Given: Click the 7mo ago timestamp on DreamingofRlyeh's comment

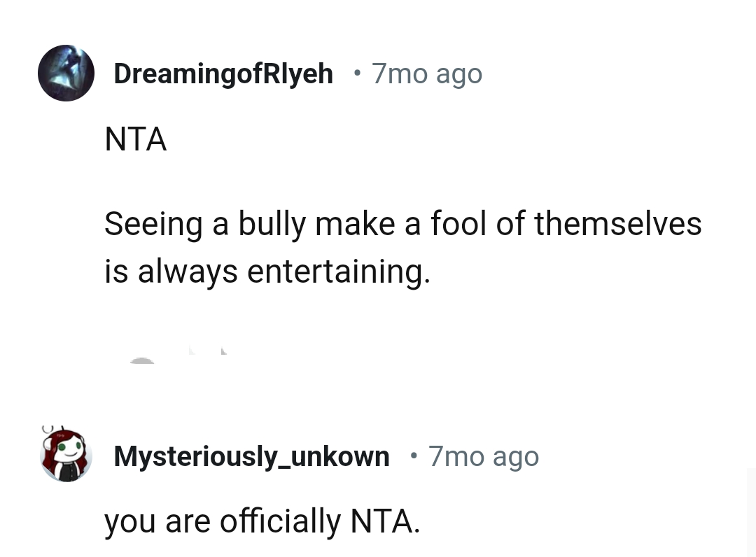Looking at the screenshot, I should click(x=427, y=73).
